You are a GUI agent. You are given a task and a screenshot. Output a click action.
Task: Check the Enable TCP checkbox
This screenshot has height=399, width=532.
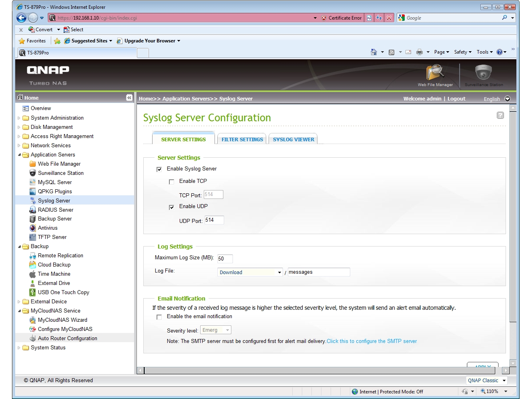[171, 182]
